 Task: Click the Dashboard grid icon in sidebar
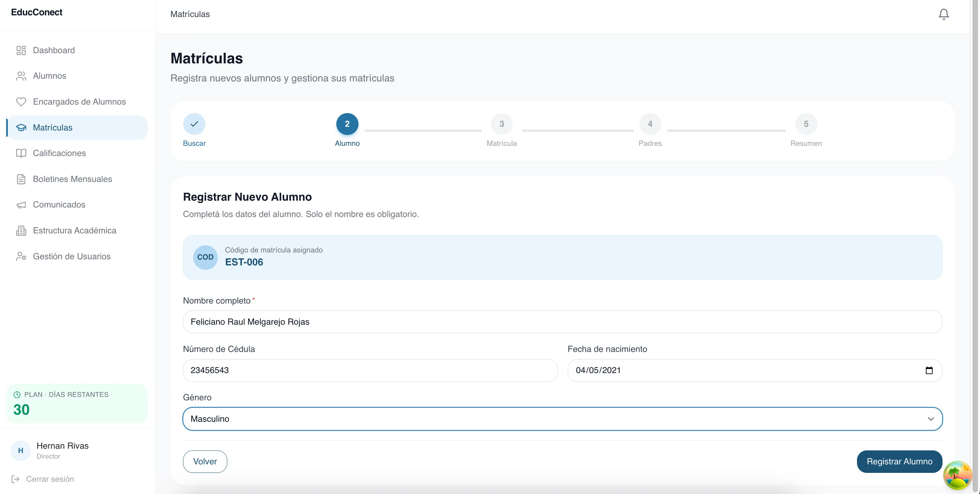click(x=21, y=50)
